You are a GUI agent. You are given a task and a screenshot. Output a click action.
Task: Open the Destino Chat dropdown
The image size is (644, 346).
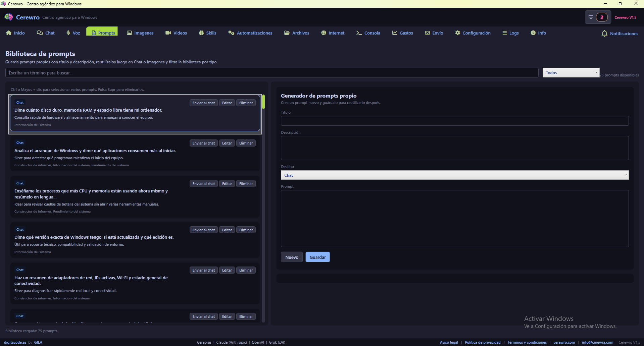(x=454, y=175)
